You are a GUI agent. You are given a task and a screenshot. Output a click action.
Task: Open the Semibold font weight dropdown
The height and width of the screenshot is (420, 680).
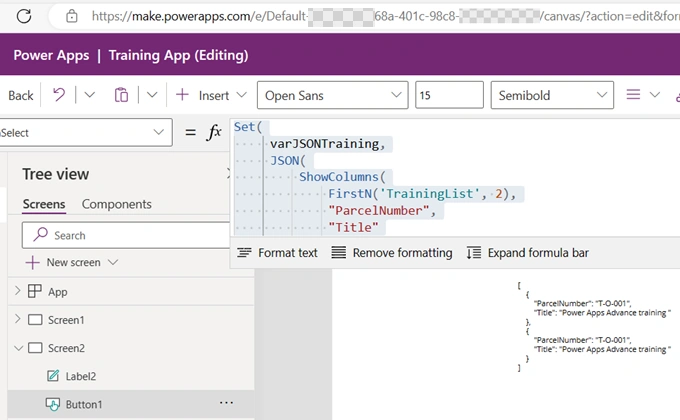point(552,95)
